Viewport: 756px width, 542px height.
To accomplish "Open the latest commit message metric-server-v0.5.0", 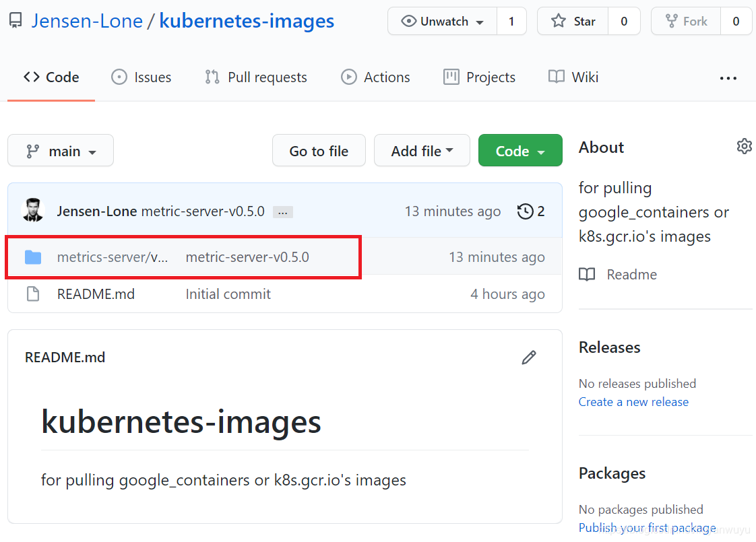I will click(x=203, y=211).
